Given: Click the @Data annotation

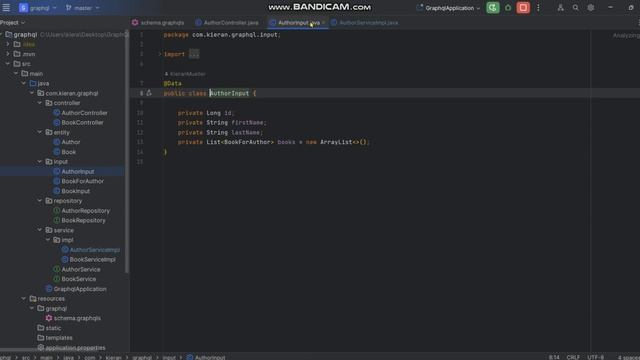Looking at the screenshot, I should [173, 83].
